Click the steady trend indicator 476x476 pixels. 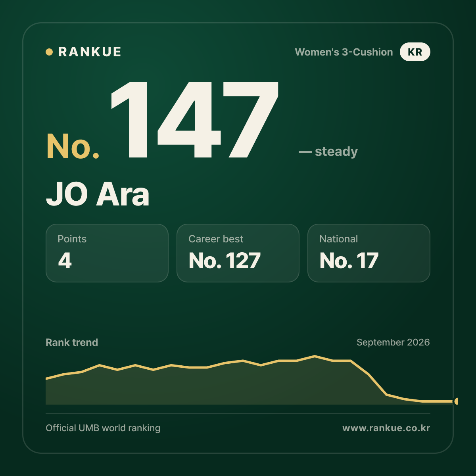click(328, 152)
